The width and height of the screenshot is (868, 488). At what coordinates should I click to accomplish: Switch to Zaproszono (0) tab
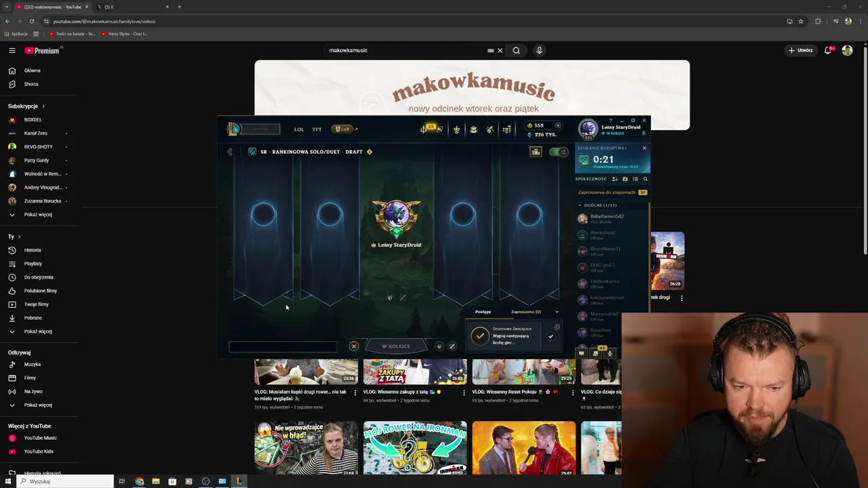(x=526, y=312)
